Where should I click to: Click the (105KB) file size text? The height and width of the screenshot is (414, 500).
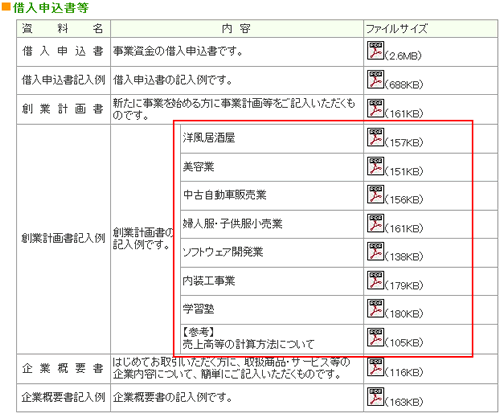pyautogui.click(x=404, y=343)
